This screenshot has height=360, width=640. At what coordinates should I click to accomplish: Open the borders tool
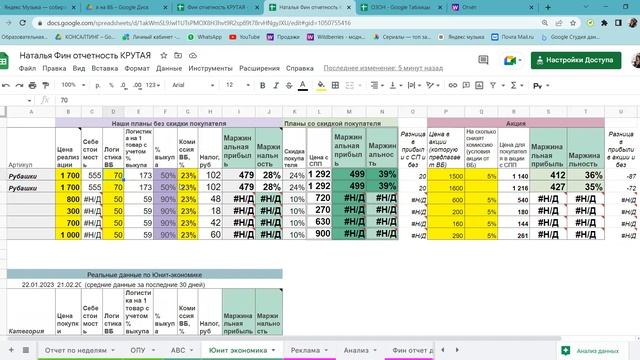pyautogui.click(x=335, y=85)
